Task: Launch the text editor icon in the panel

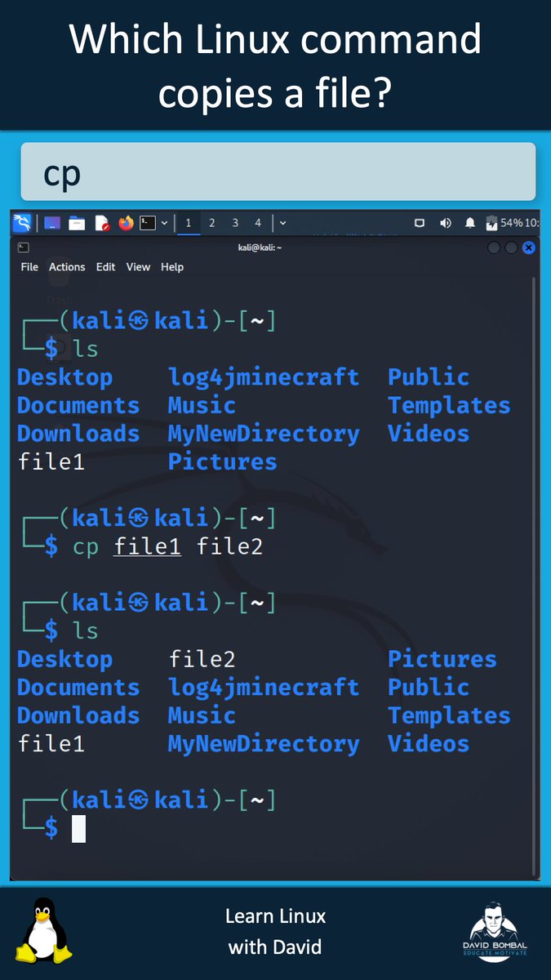Action: tap(101, 223)
